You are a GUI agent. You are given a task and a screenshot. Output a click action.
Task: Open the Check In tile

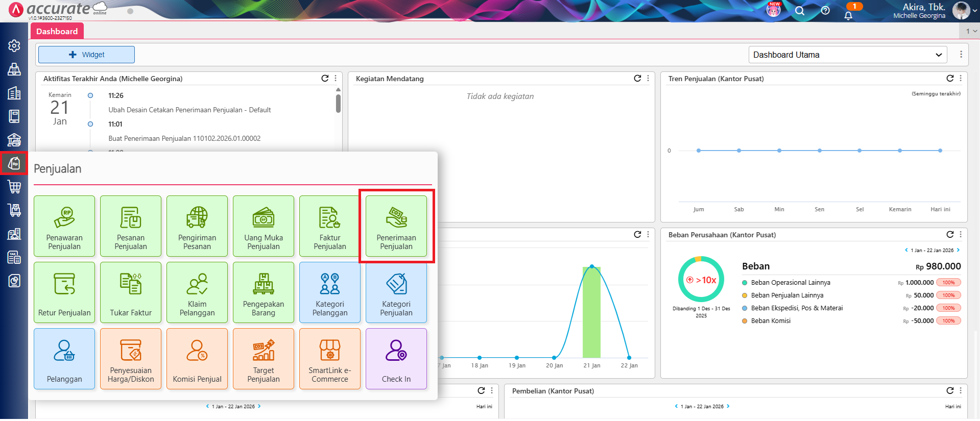[x=396, y=359]
